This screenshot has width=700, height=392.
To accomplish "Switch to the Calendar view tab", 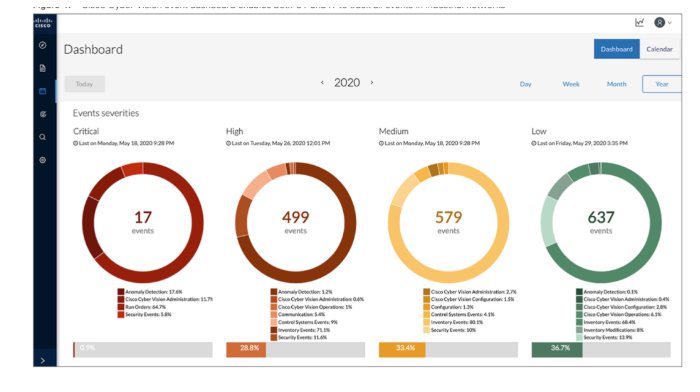I will pos(659,49).
